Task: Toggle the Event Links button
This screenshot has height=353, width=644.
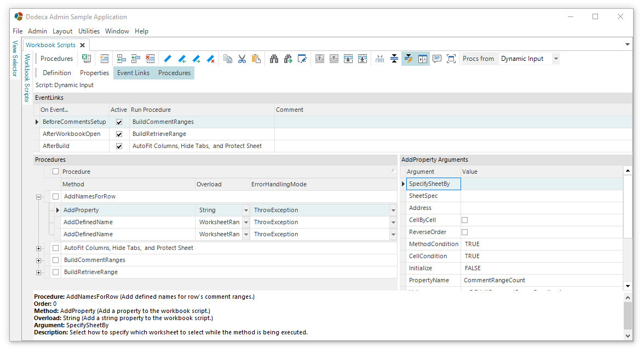Action: (134, 73)
